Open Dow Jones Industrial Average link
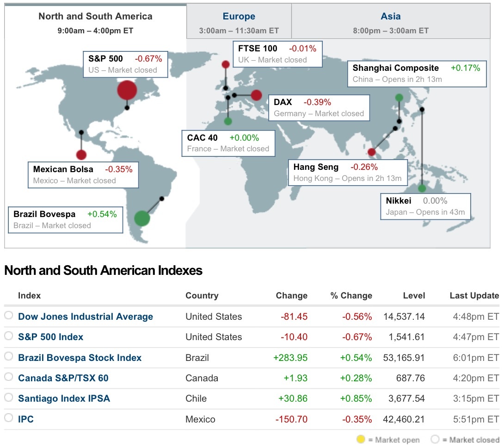 (86, 317)
